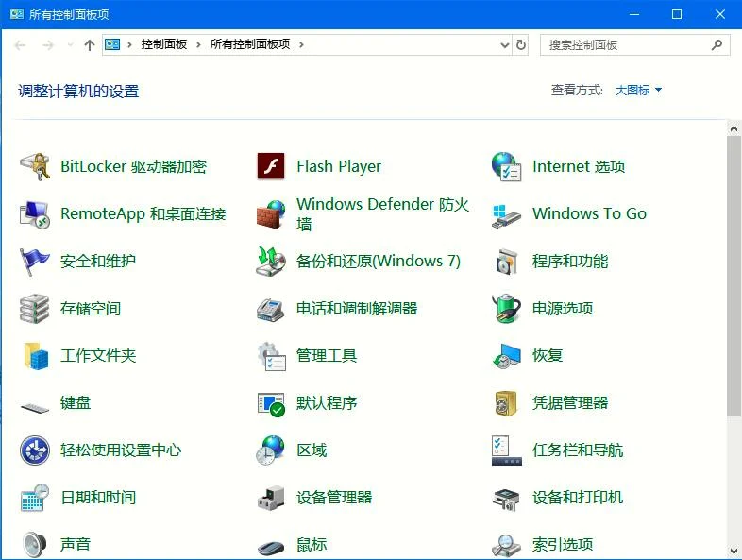Open the 凭据管理器 safe icon

coord(507,403)
